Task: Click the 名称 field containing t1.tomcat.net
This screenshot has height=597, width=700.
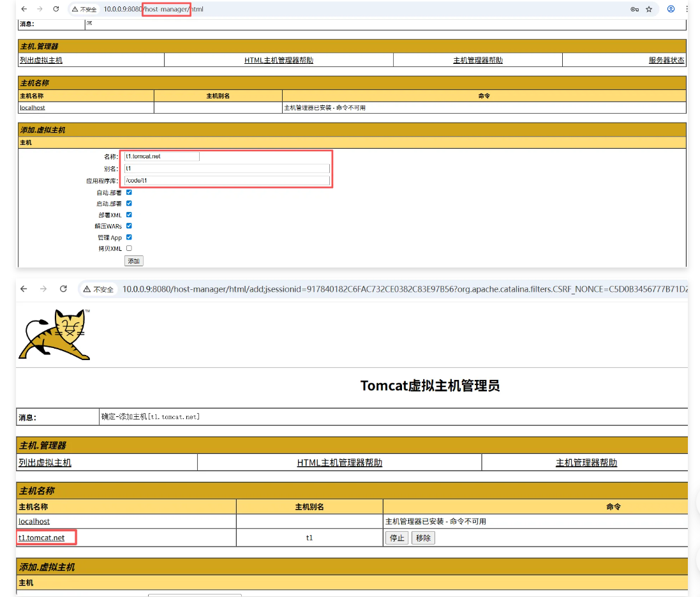Action: tap(162, 156)
